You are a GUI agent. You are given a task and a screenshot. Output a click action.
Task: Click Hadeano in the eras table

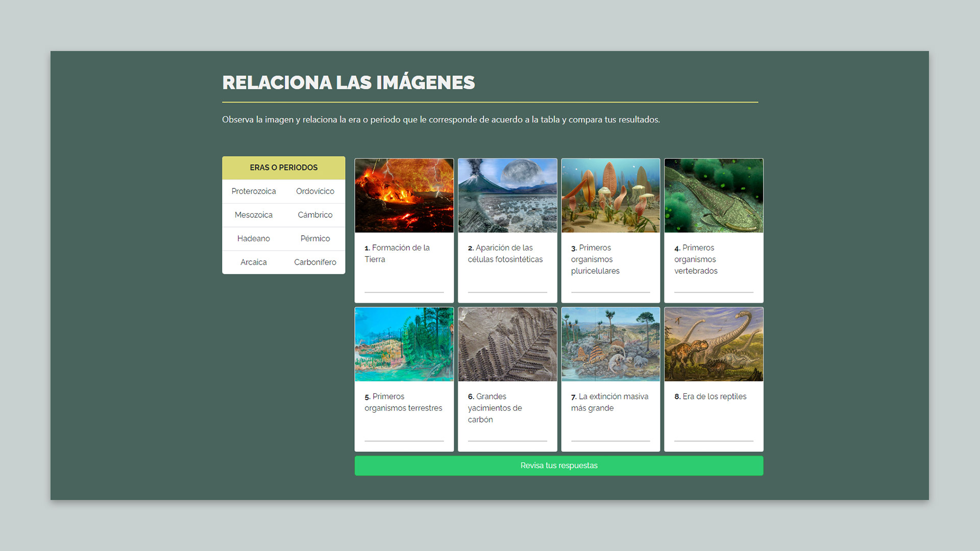click(x=253, y=238)
